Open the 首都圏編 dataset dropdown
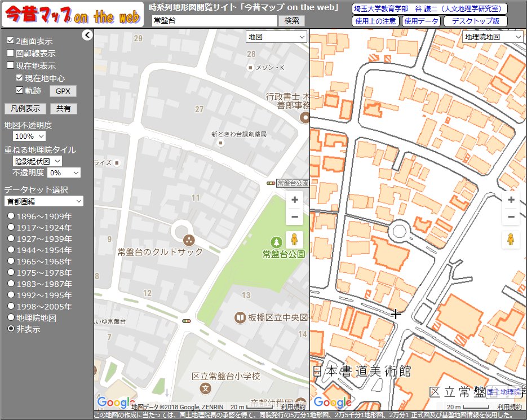The width and height of the screenshot is (527, 420). (x=44, y=201)
